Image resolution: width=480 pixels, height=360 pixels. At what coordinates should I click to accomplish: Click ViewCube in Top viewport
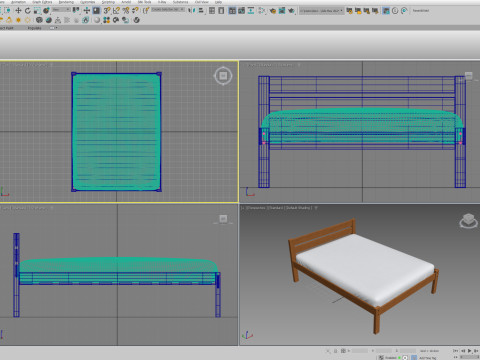pyautogui.click(x=223, y=76)
